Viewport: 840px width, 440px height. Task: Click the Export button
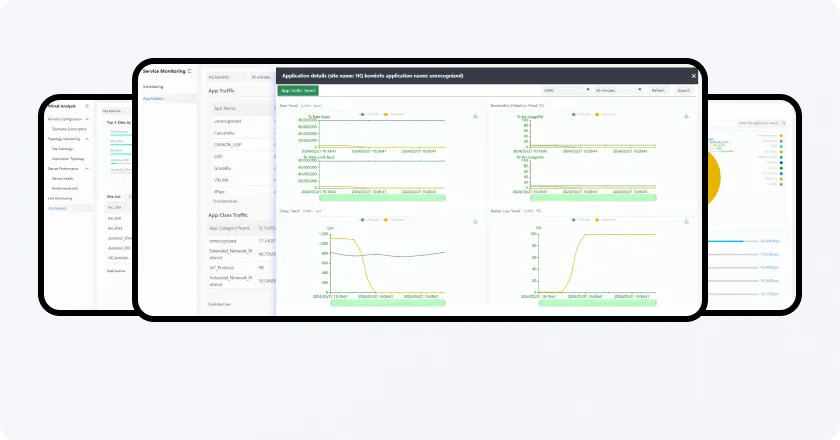(x=684, y=90)
